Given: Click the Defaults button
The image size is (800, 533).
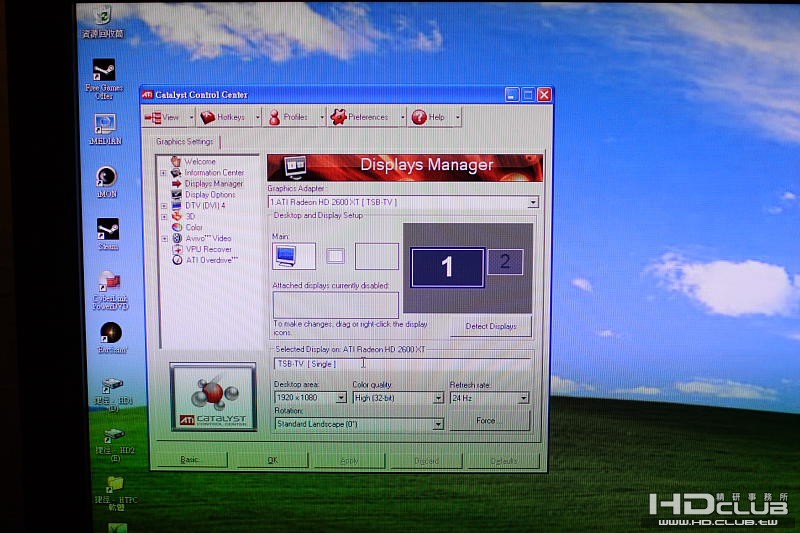Looking at the screenshot, I should point(504,461).
